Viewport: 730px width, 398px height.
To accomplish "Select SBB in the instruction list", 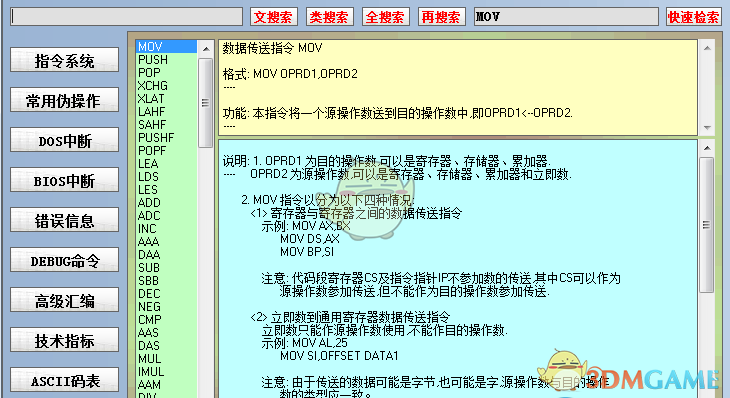I will pos(166,281).
